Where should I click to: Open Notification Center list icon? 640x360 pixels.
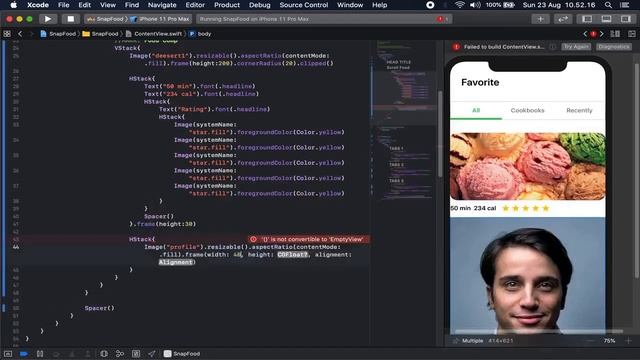(624, 5)
